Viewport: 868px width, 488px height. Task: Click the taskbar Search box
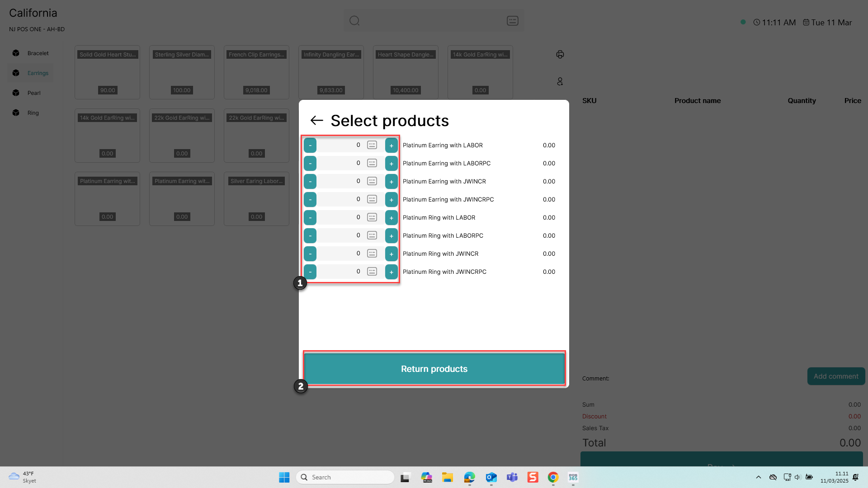(345, 477)
